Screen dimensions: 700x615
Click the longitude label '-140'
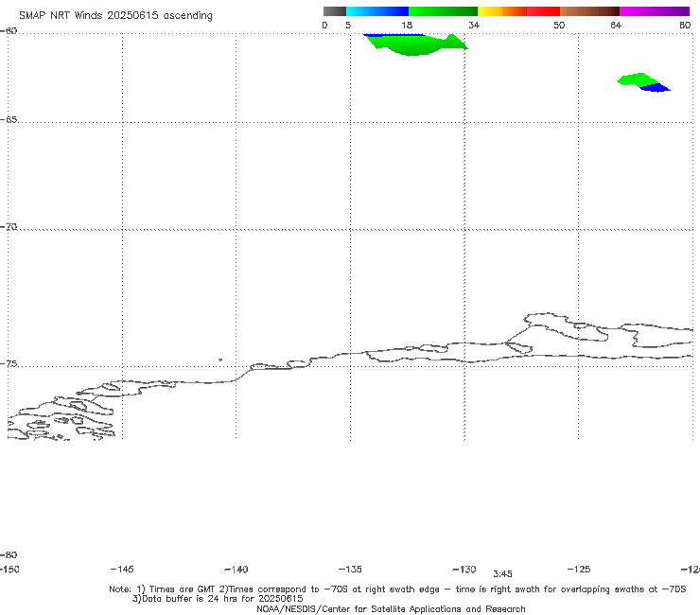click(x=236, y=570)
